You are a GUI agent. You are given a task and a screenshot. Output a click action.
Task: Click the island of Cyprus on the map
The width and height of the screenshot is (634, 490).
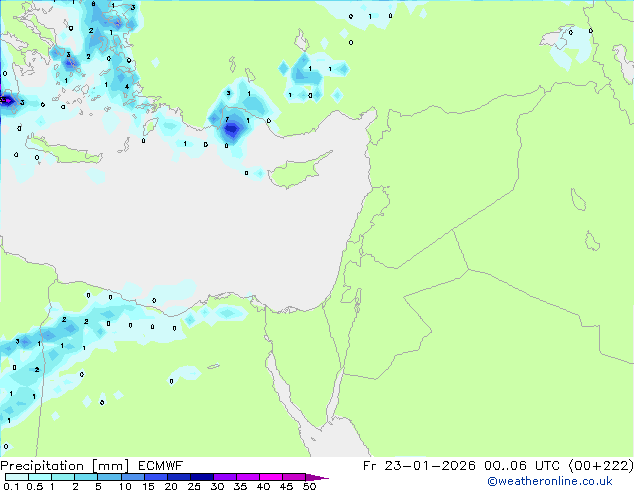pos(299,169)
